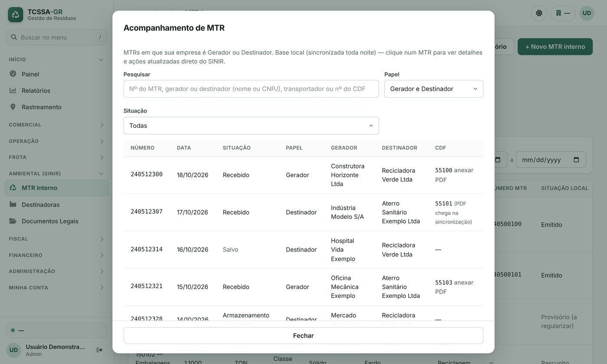Click the Pesquisar MTR search field
Screen dimensions: 607x364
tap(251, 89)
